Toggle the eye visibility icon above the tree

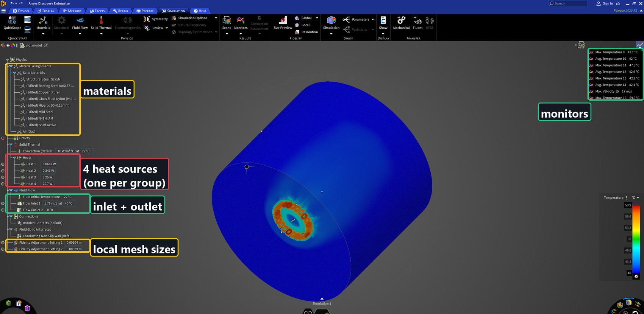point(8,45)
